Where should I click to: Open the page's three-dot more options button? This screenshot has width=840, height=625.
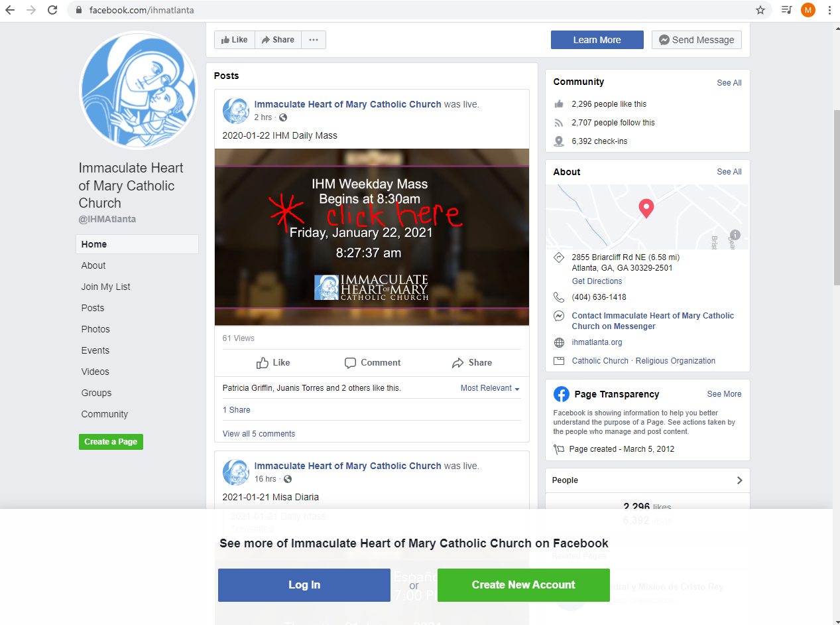[314, 40]
